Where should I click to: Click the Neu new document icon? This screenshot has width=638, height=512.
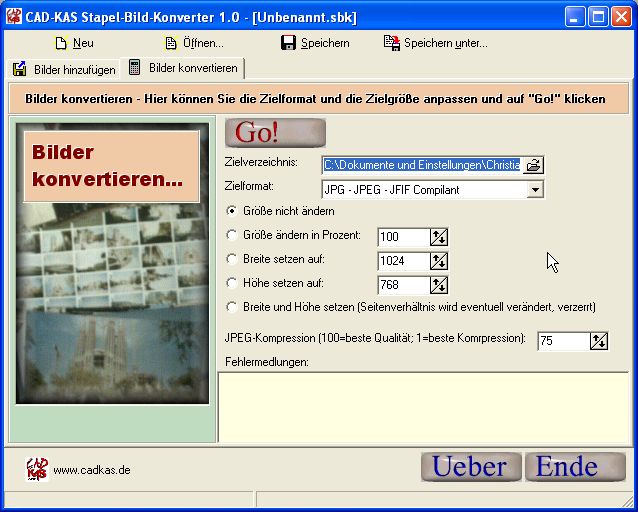click(x=61, y=43)
